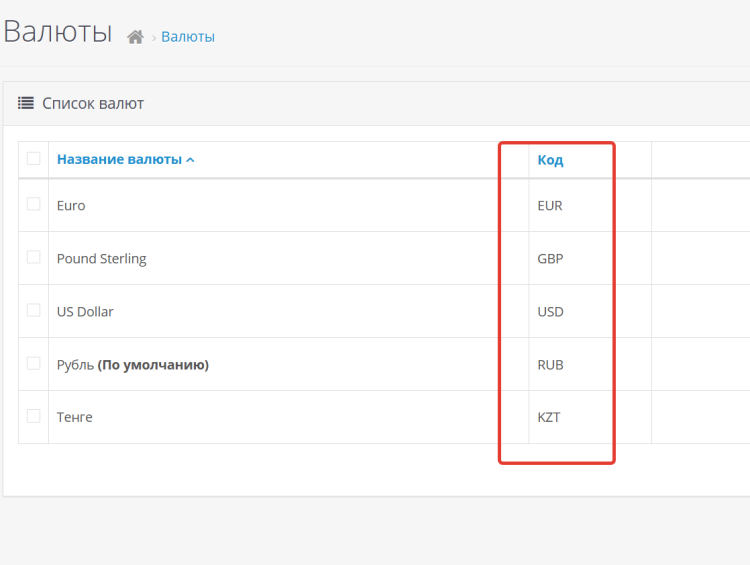
Task: Check the Euro row checkbox
Action: pos(34,204)
